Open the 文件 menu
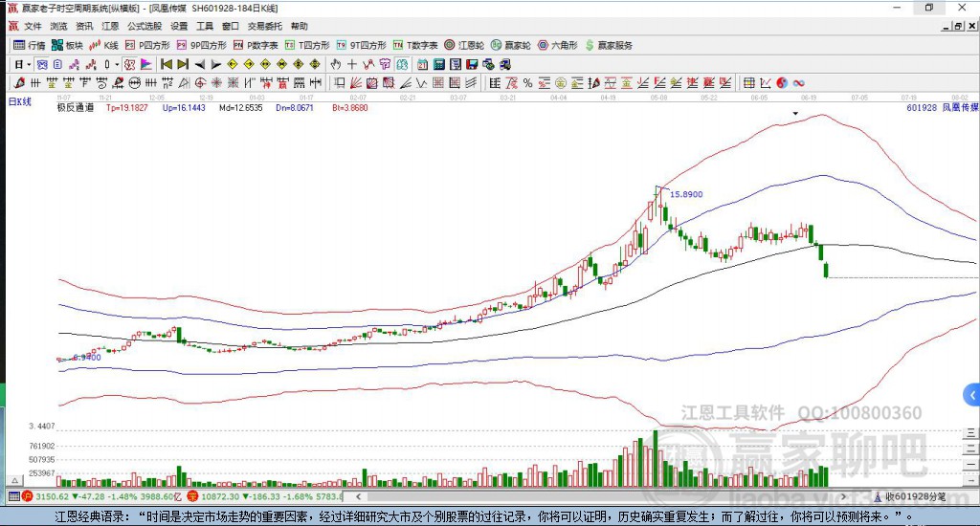The image size is (980, 526). coord(33,26)
